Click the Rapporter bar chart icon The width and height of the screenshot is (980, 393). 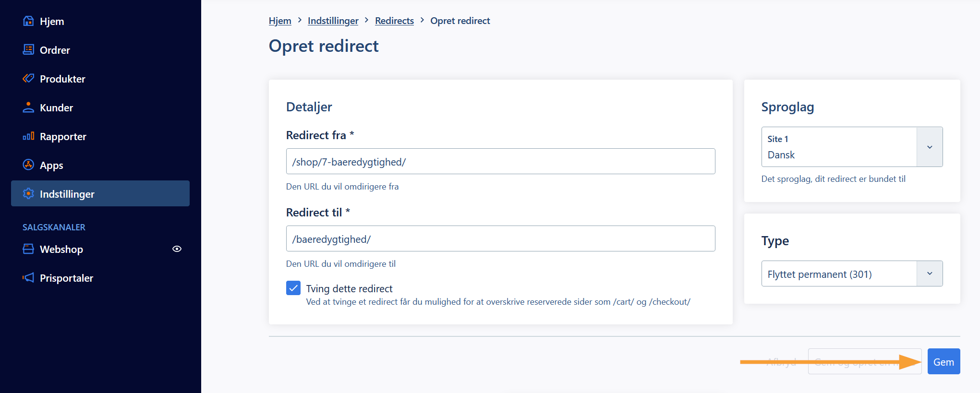(28, 136)
